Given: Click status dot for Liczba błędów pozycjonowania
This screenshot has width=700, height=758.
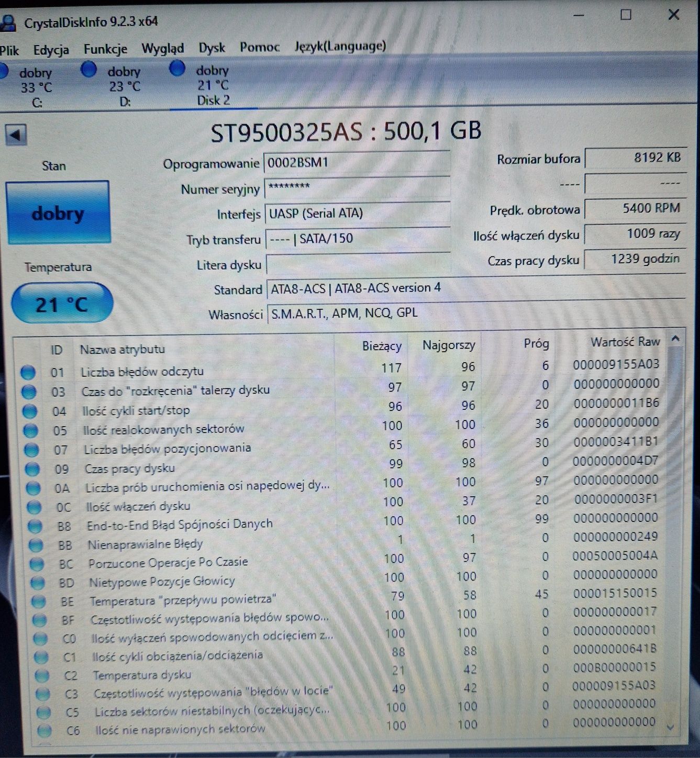Looking at the screenshot, I should [x=31, y=449].
